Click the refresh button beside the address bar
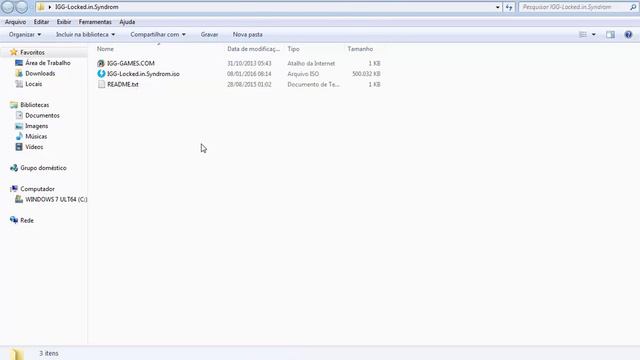 point(509,7)
